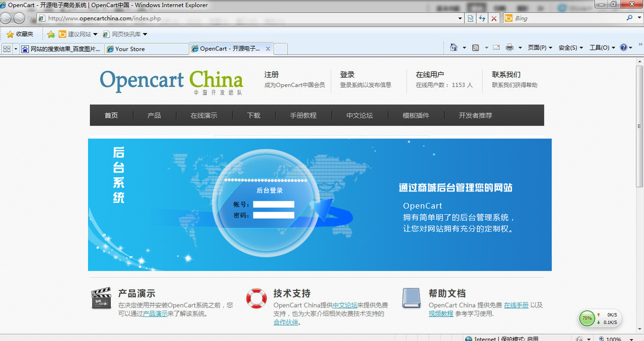Open 中文论坛 in the site navigation
The image size is (644, 341).
(x=359, y=115)
